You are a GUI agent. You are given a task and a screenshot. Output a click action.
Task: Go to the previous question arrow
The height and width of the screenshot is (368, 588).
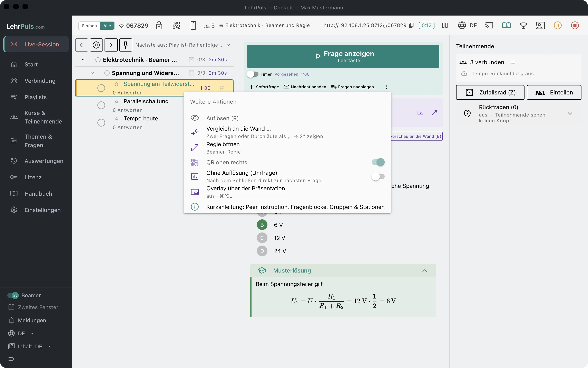pyautogui.click(x=82, y=45)
